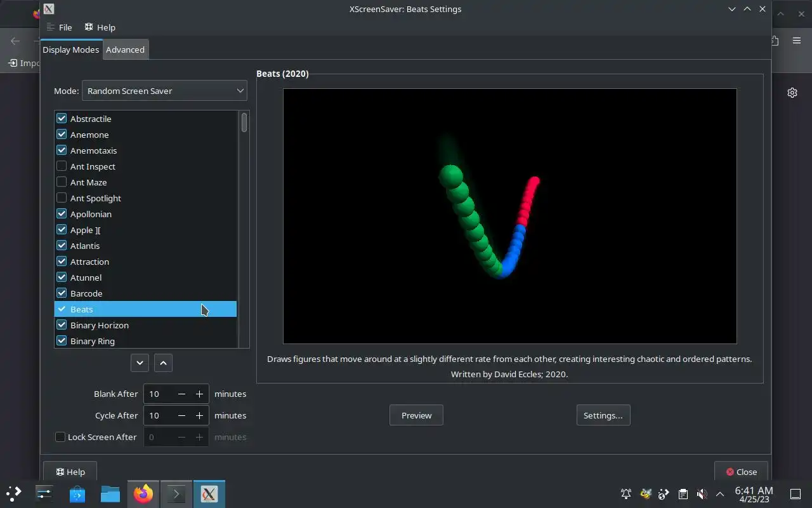Select the Beats list row
The width and height of the screenshot is (812, 508).
click(x=145, y=309)
